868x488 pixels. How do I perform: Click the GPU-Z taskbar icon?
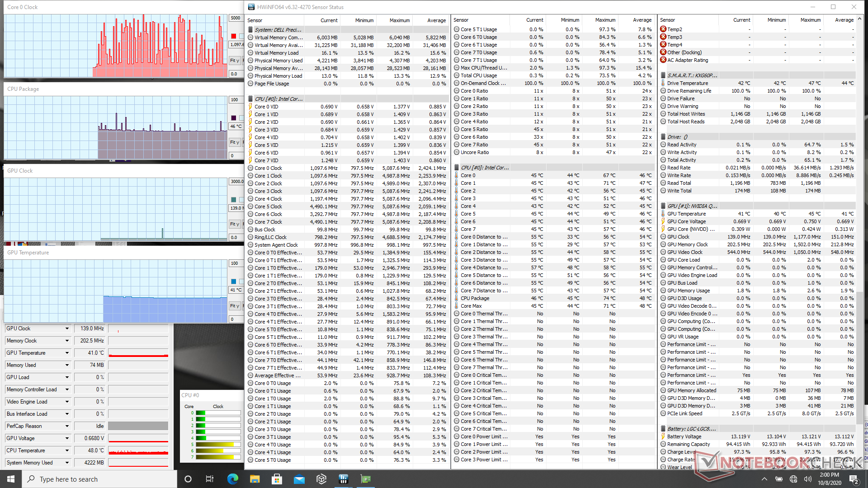[366, 479]
